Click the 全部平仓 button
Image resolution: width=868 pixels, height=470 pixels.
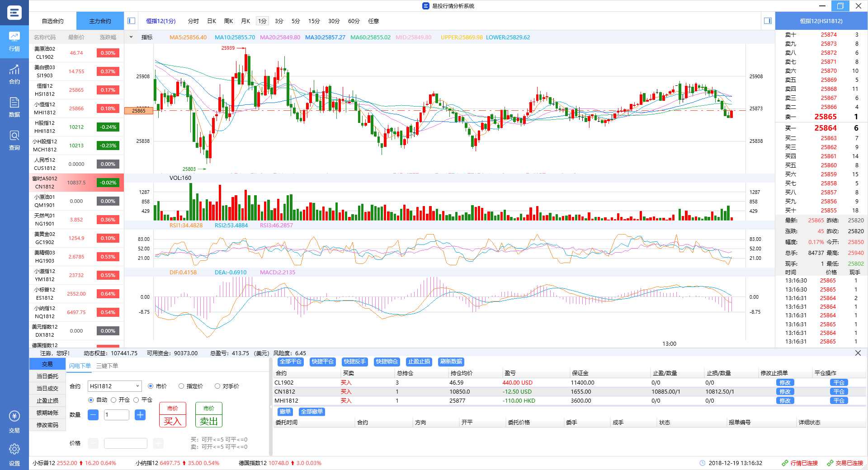point(290,362)
